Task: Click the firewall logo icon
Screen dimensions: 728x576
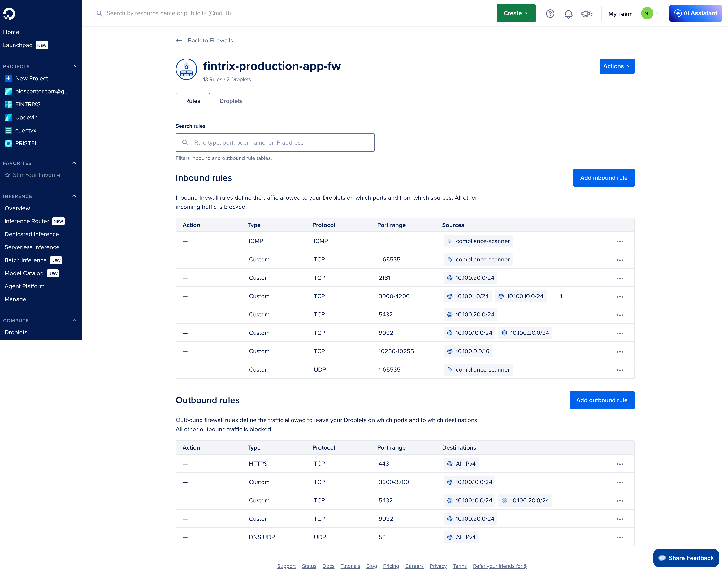Action: pyautogui.click(x=186, y=69)
